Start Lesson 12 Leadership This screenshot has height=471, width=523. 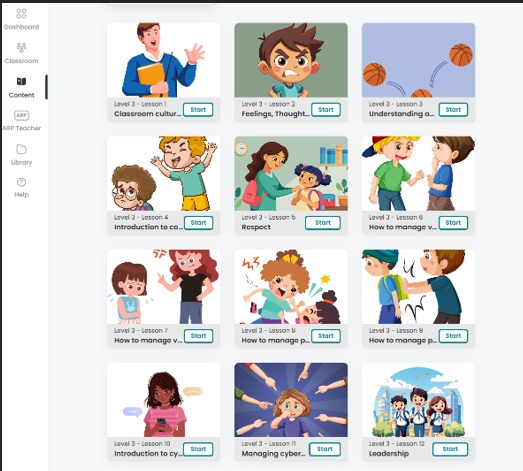pos(450,449)
